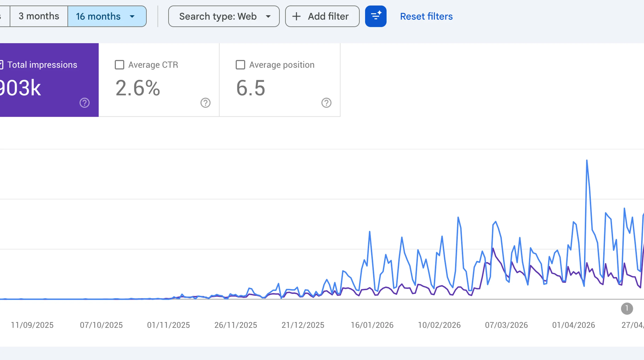Open the Search type: Web dropdown
The image size is (644, 360).
coord(224,16)
